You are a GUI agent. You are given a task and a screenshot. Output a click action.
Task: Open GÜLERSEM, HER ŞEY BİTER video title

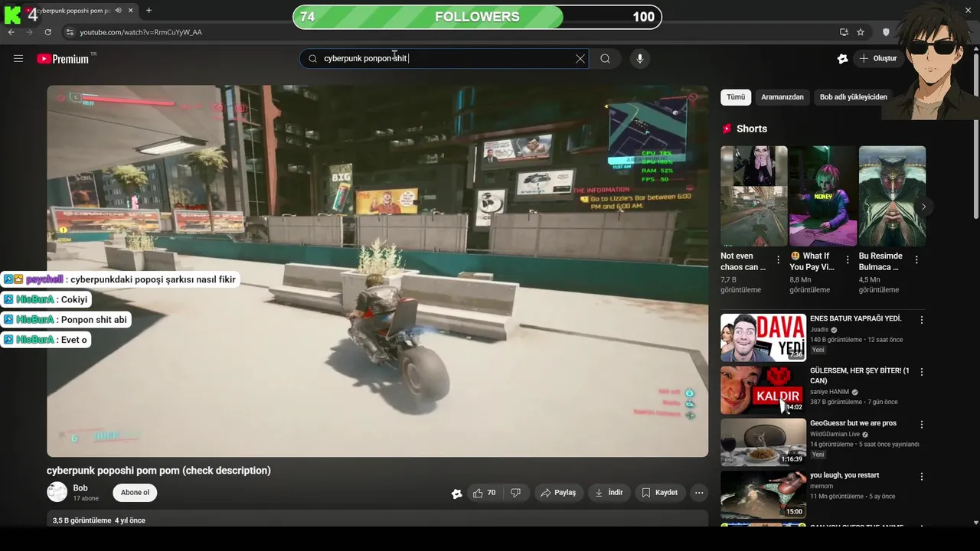[x=860, y=376]
